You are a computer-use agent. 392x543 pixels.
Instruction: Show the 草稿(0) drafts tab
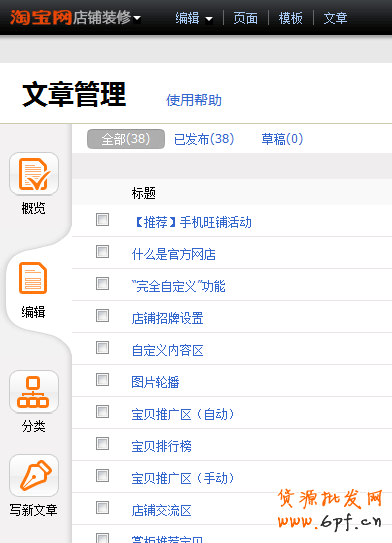(282, 139)
